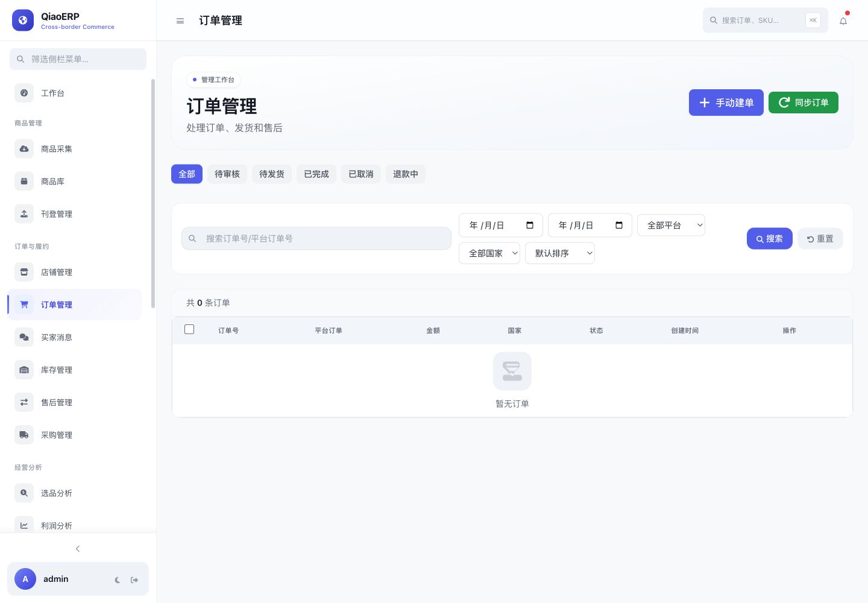The height and width of the screenshot is (603, 868).
Task: Click the 重置 reset button
Action: pos(820,239)
